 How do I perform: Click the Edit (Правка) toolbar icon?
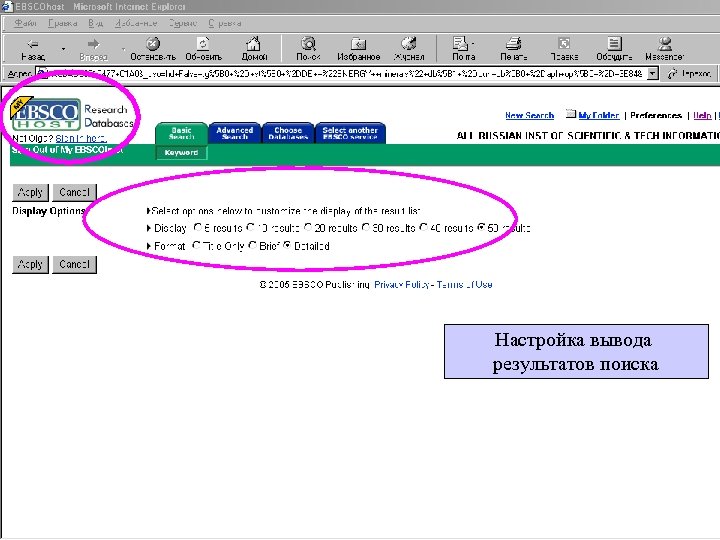(564, 44)
